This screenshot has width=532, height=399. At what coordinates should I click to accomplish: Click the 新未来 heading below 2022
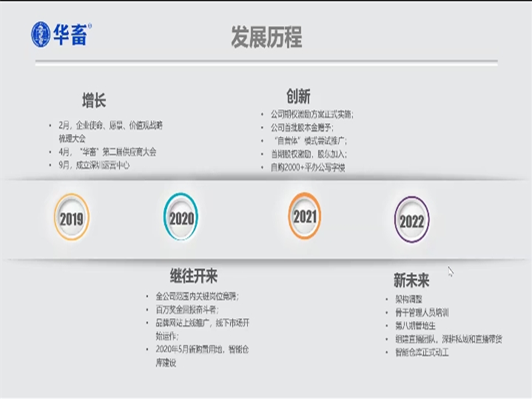tap(411, 279)
